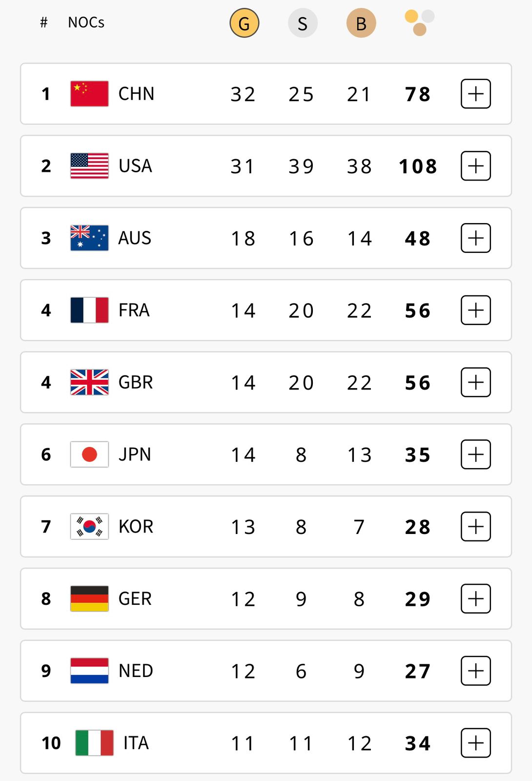Click USA total of 108 medals

(x=418, y=166)
